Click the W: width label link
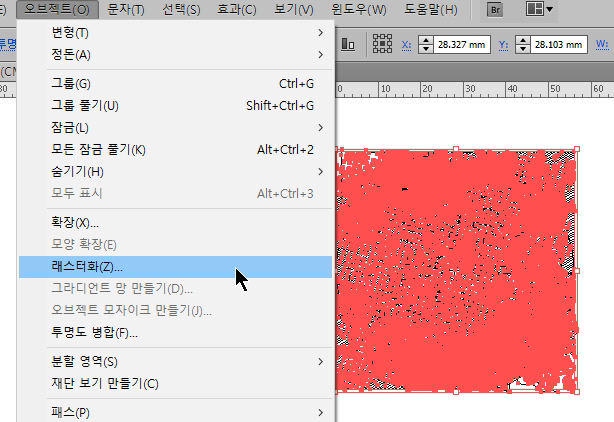Image resolution: width=614 pixels, height=422 pixels. tap(602, 44)
